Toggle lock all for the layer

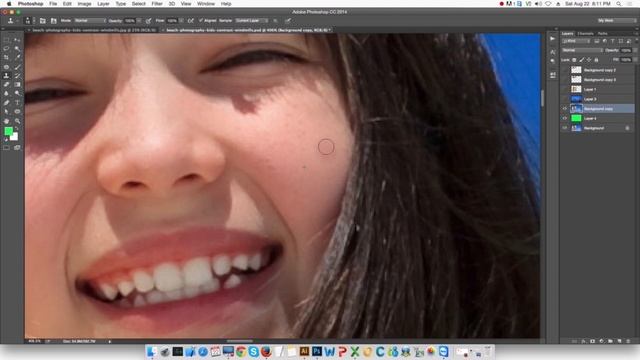596,60
